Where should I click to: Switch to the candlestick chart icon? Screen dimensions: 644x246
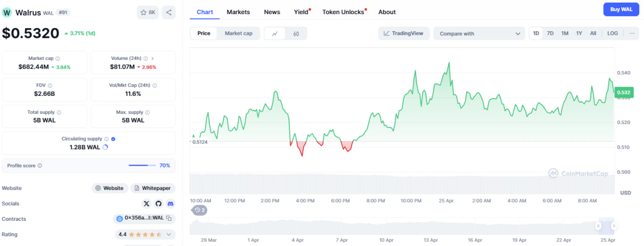coord(296,34)
